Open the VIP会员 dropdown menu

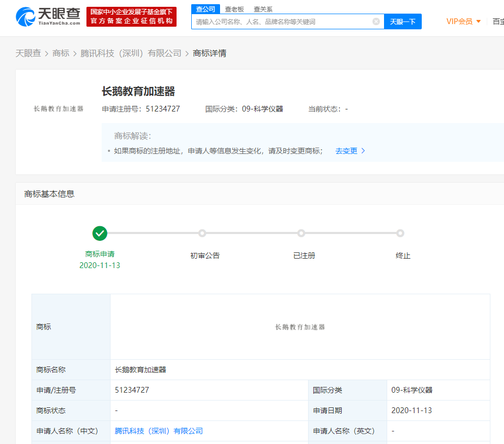pyautogui.click(x=463, y=21)
